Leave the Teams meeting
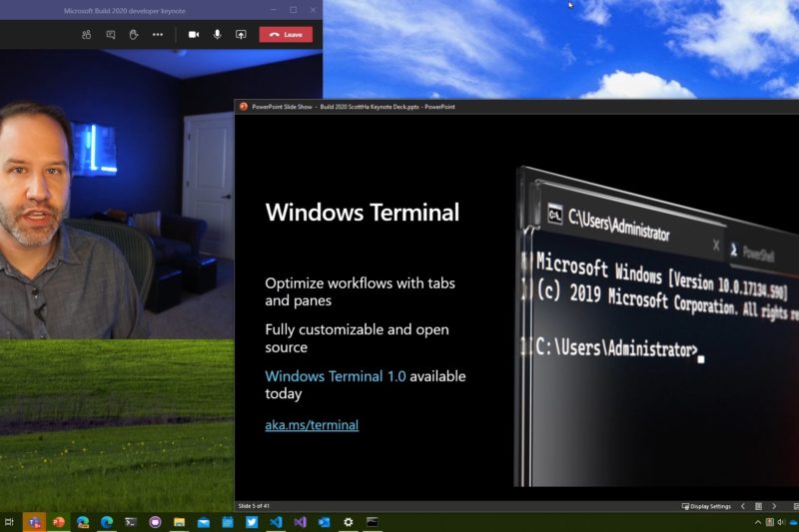Image resolution: width=799 pixels, height=532 pixels. (286, 35)
